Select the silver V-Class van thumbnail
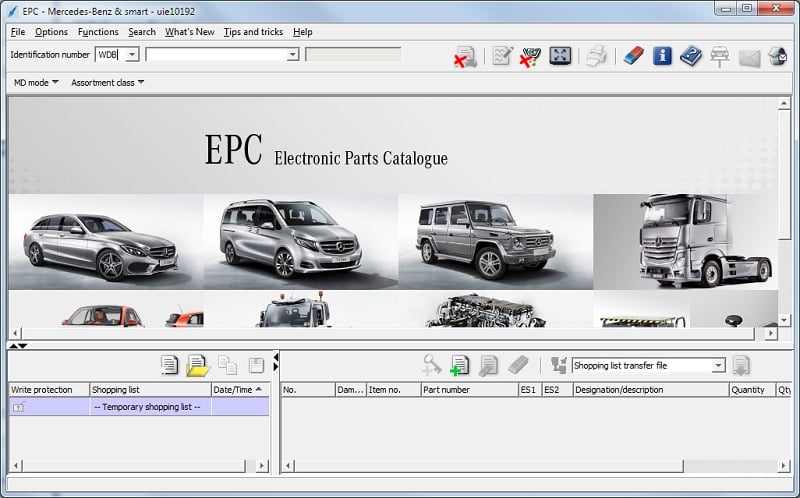 (x=300, y=241)
